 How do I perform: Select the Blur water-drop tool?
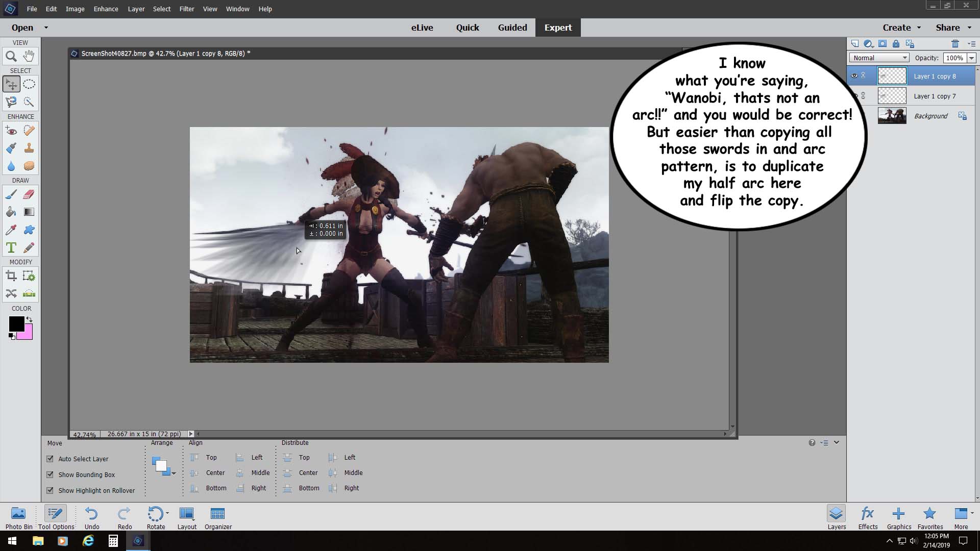point(11,166)
